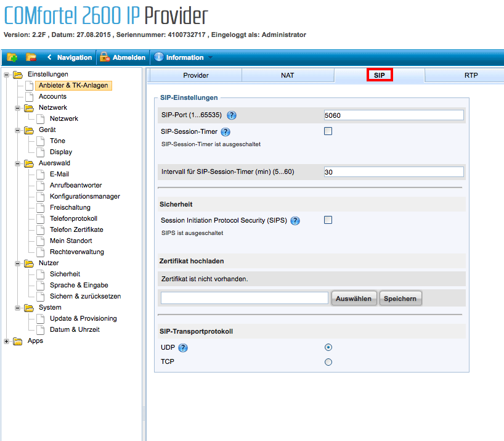
Task: Click the Gerät folder icon
Action: (29, 130)
